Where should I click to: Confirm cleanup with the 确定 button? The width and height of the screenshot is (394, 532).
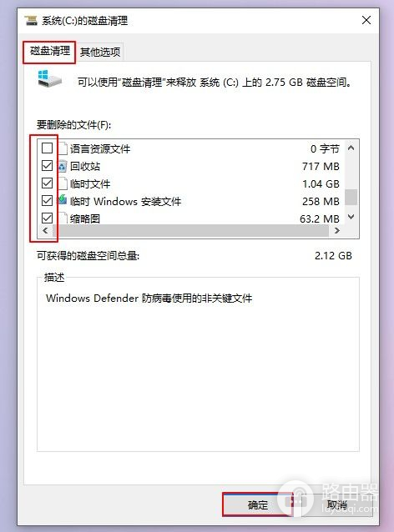[x=257, y=504]
